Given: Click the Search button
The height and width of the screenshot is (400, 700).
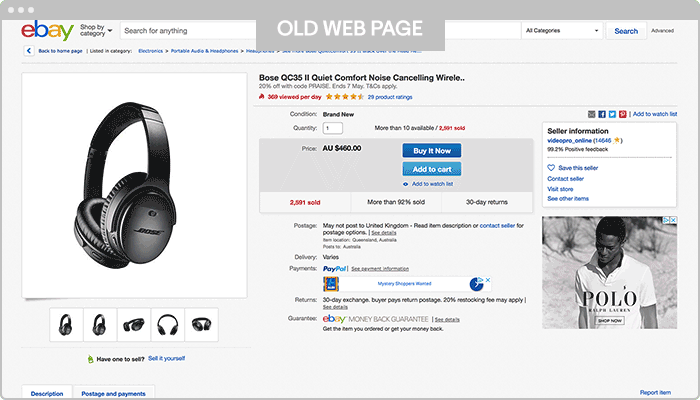Looking at the screenshot, I should pos(626,31).
